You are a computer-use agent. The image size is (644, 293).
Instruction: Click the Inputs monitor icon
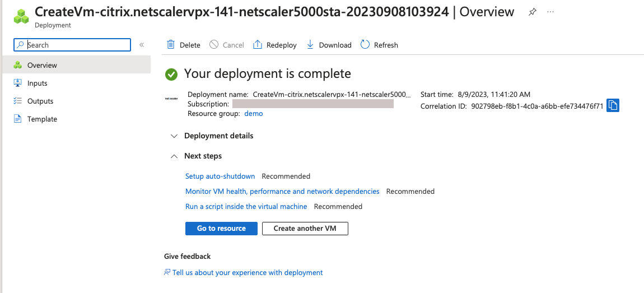coord(18,83)
